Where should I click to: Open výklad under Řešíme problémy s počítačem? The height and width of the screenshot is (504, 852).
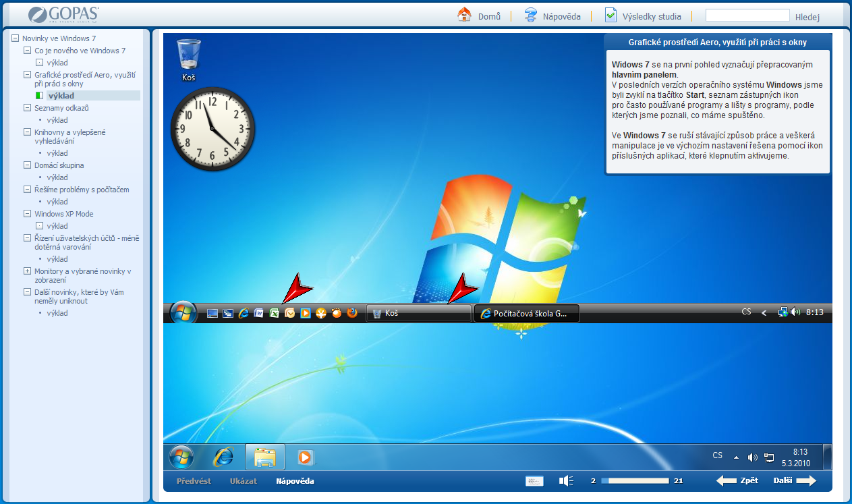57,202
